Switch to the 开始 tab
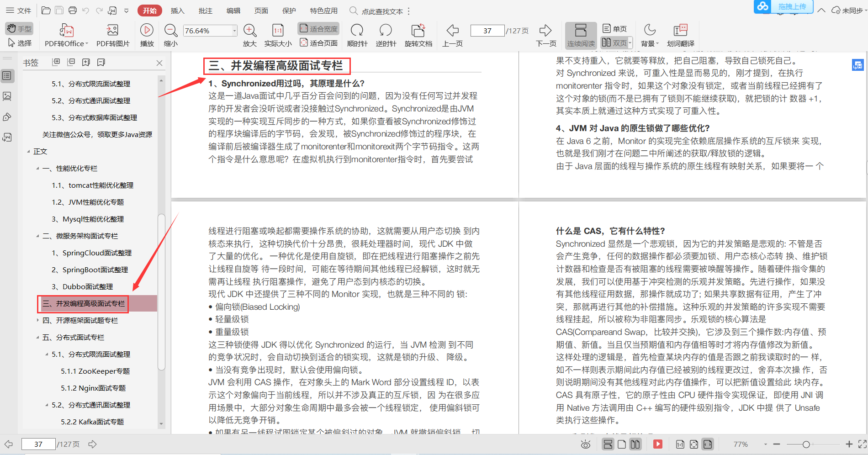The height and width of the screenshot is (455, 868). [150, 11]
